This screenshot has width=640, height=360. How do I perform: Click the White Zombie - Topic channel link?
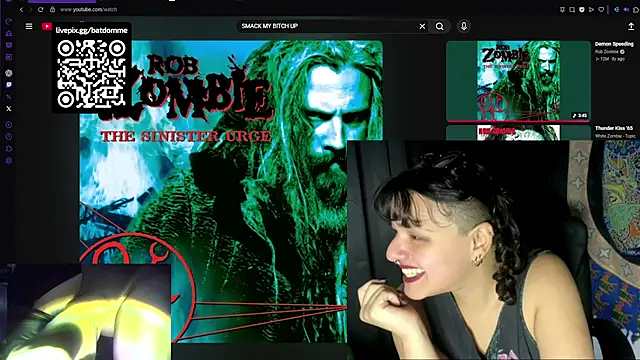pos(615,136)
